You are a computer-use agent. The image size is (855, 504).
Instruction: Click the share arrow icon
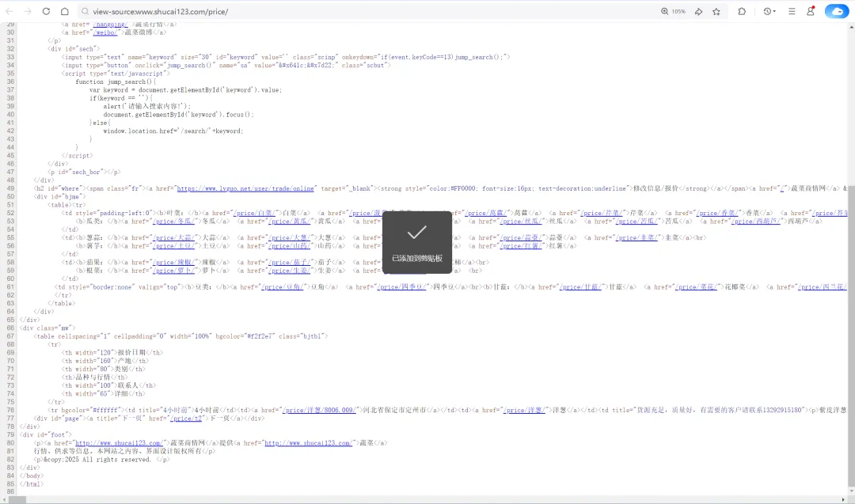click(x=698, y=11)
